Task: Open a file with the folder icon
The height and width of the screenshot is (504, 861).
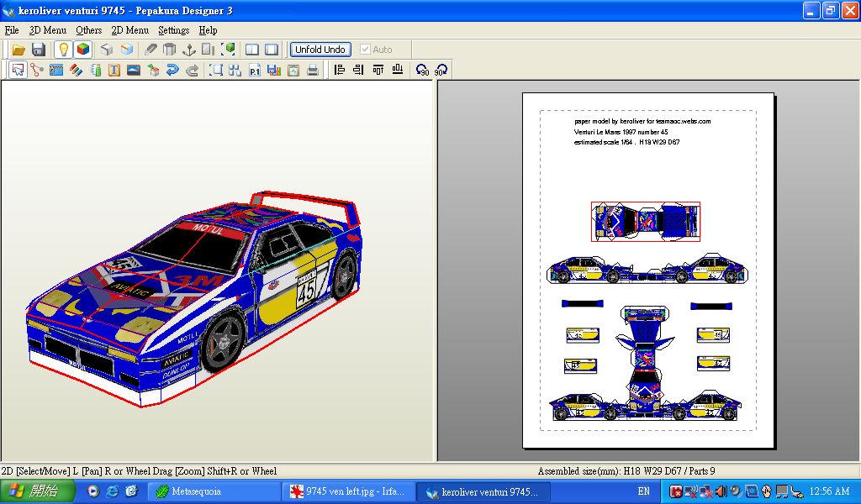Action: [x=18, y=50]
